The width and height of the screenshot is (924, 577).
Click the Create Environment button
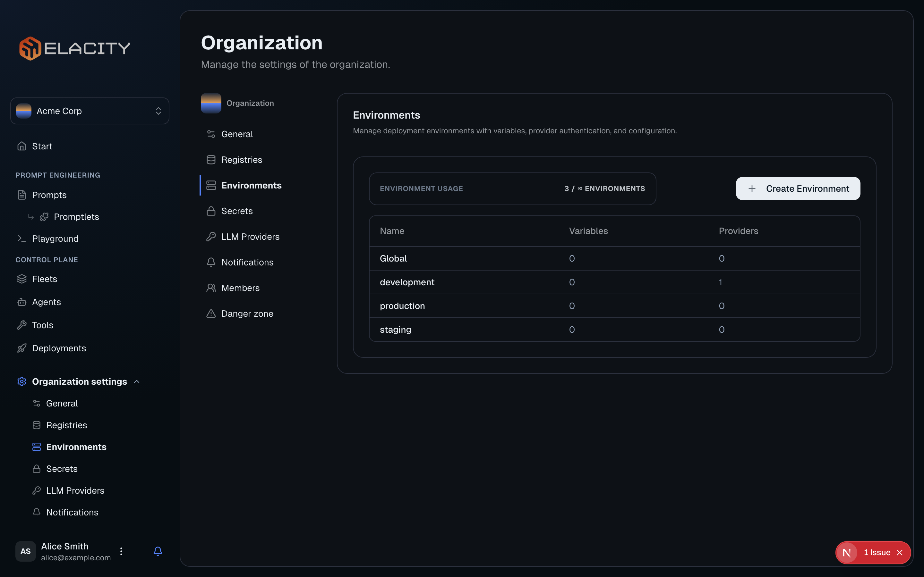pos(798,188)
